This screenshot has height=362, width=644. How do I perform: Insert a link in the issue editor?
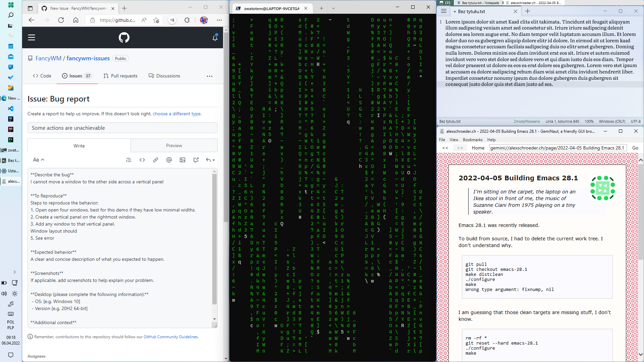[x=156, y=160]
